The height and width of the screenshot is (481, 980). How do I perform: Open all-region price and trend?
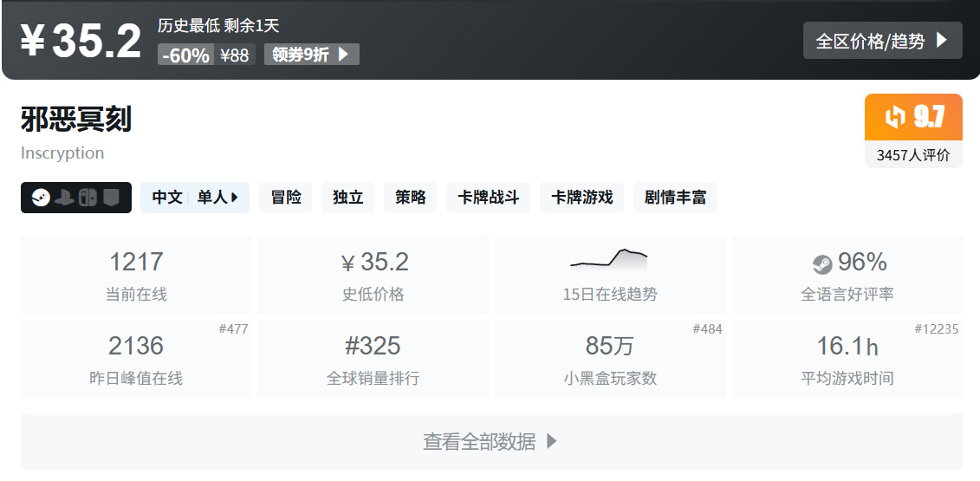pyautogui.click(x=882, y=41)
